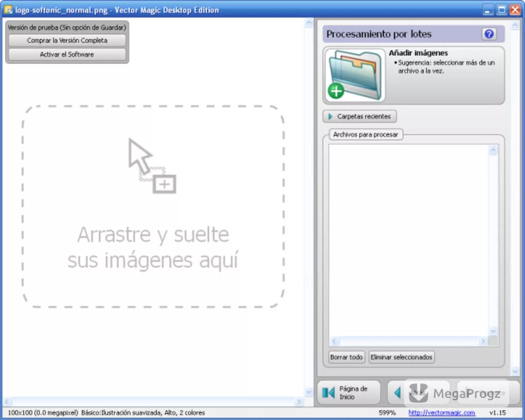
Task: Click the drag-and-drop cursor icon
Action: point(152,166)
